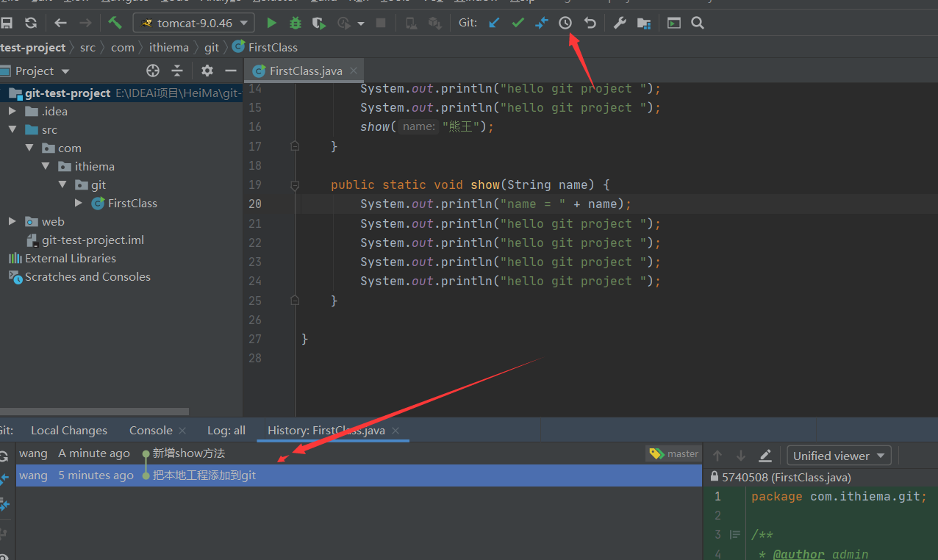
Task: Click the ithiema breadcrumb
Action: 169,47
